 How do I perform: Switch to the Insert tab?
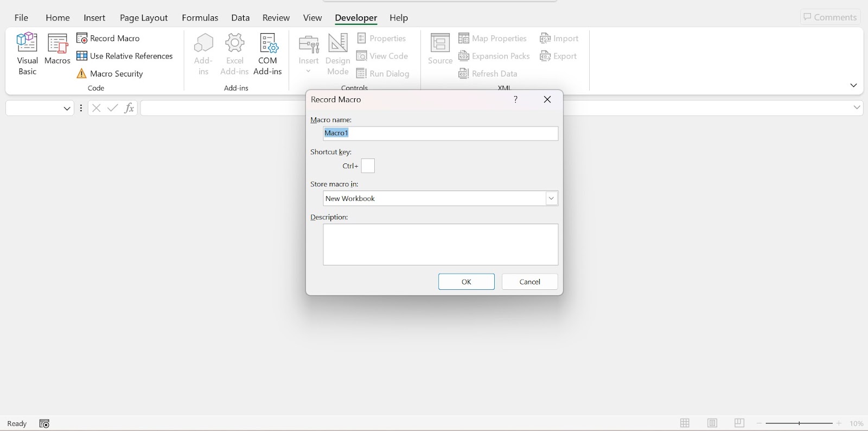(x=94, y=17)
